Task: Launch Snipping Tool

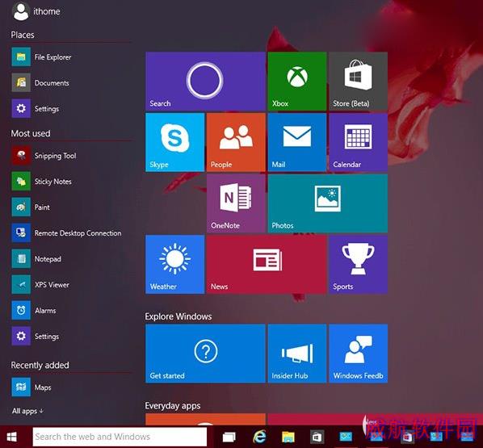Action: coord(44,156)
